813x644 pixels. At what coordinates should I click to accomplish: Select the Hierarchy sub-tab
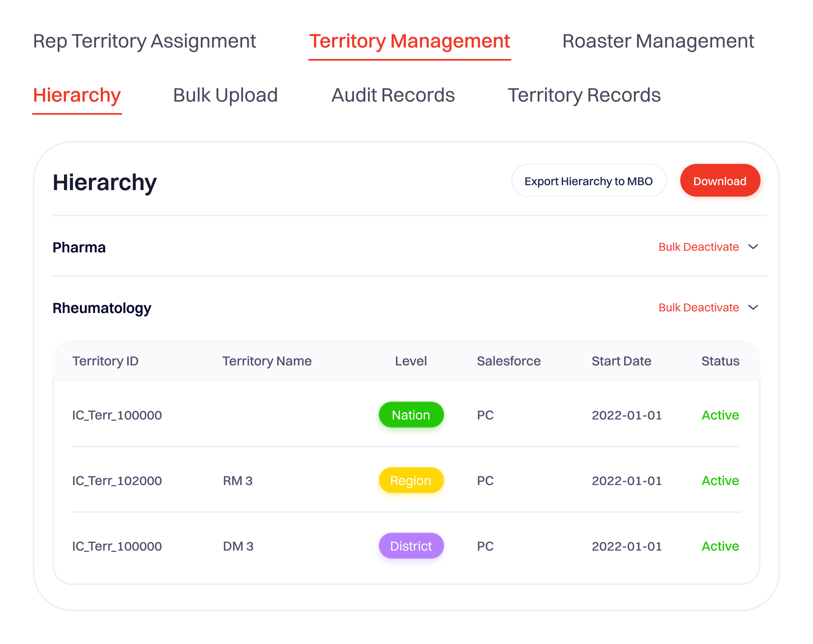pyautogui.click(x=77, y=95)
